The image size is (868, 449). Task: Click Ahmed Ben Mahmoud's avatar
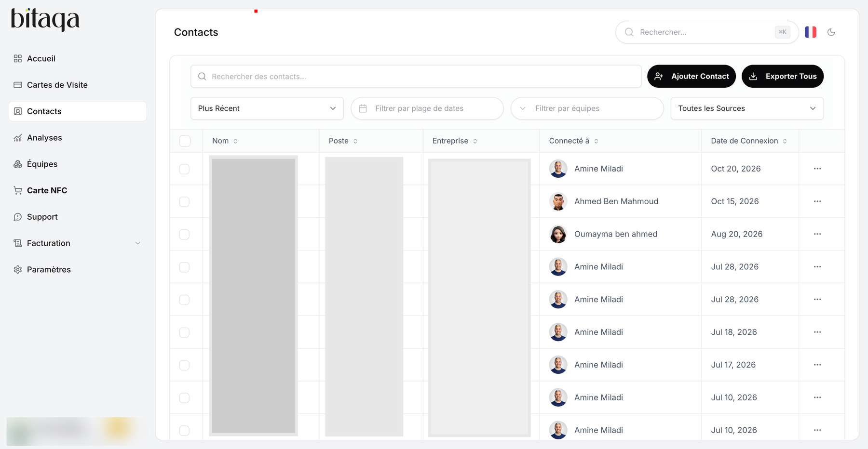(x=558, y=201)
